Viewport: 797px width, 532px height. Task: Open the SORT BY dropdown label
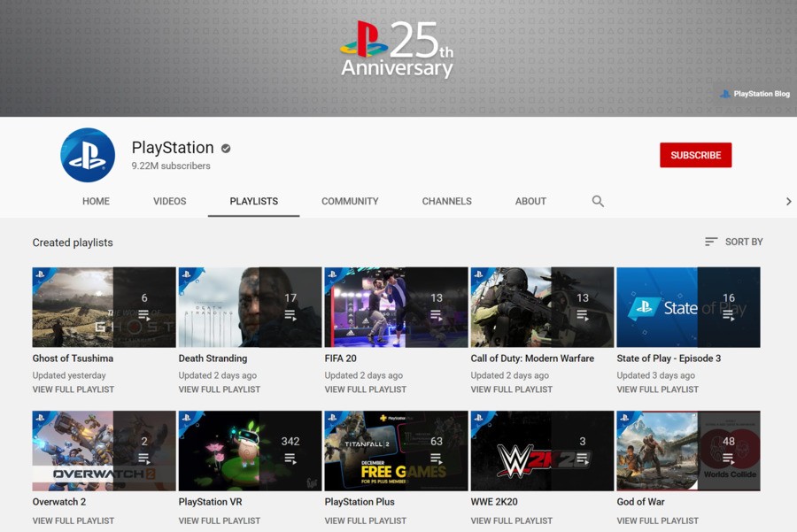click(744, 242)
